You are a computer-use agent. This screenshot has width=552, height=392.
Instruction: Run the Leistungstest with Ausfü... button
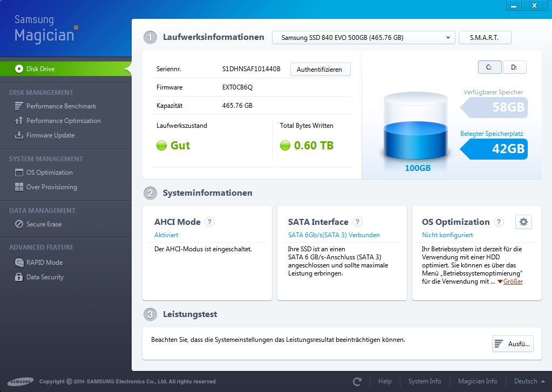click(513, 344)
